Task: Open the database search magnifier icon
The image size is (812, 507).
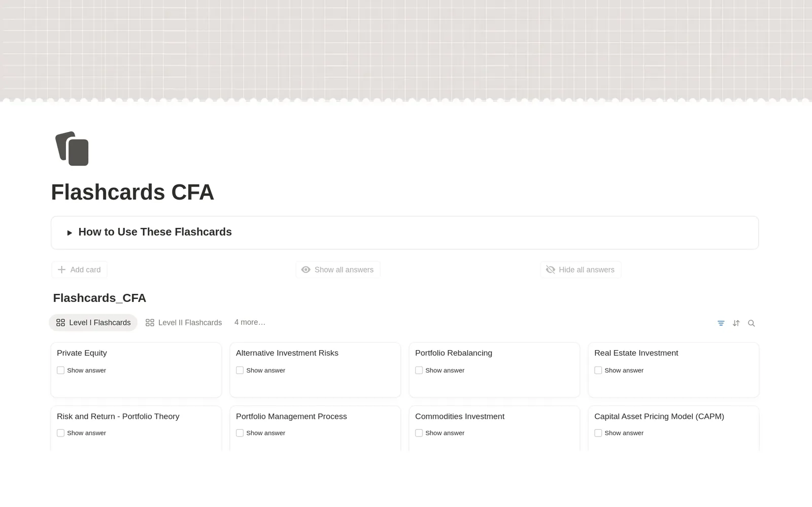Action: [x=751, y=323]
